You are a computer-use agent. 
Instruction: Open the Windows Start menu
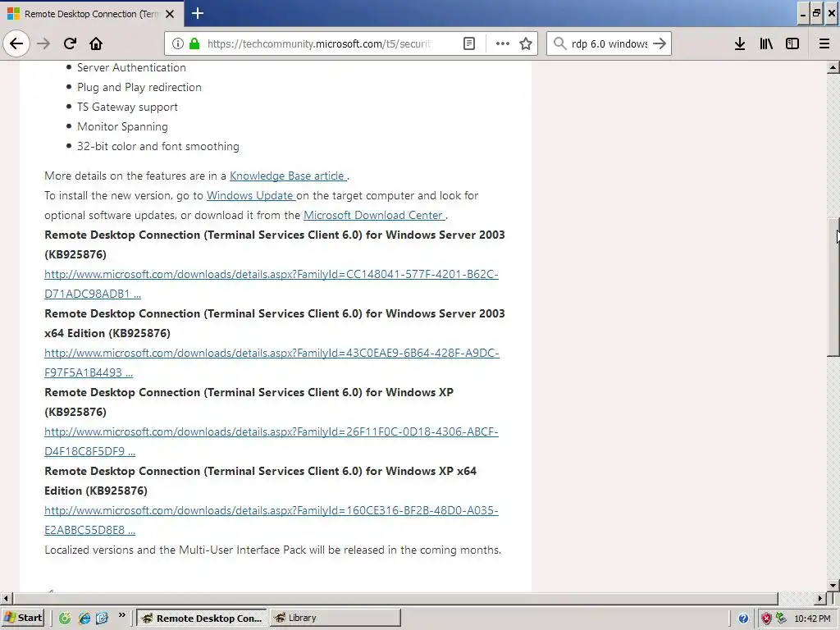(x=22, y=618)
